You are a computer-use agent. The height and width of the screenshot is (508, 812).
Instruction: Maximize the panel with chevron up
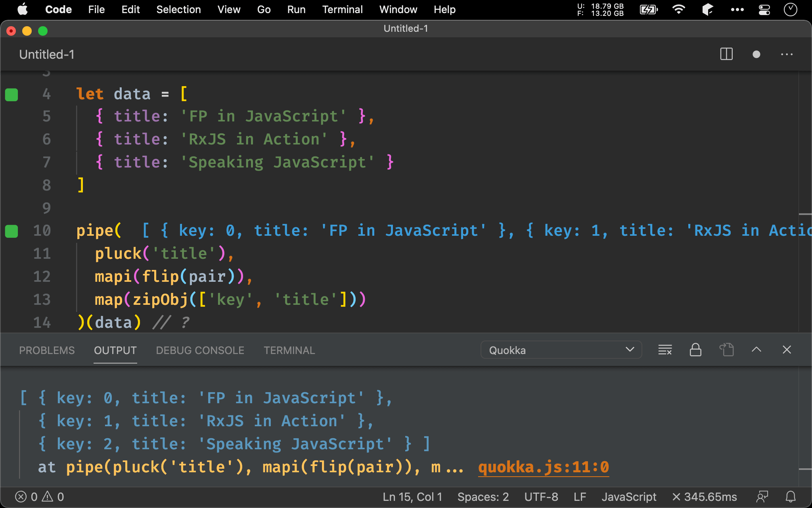click(756, 350)
